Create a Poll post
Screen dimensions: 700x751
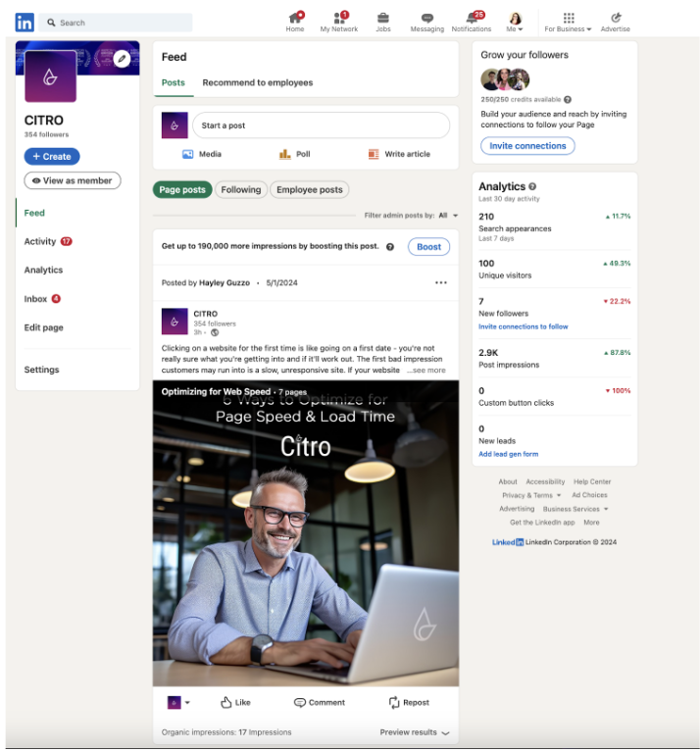click(294, 154)
